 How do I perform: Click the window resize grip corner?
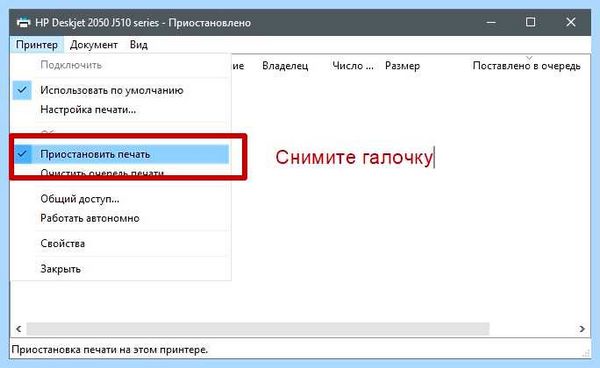(x=586, y=353)
